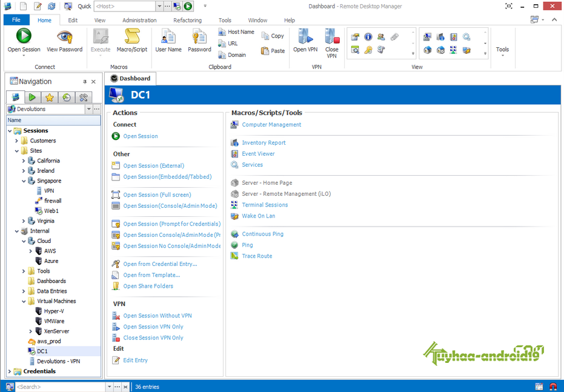Screen dimensions: 564x392
Task: Expand the Customers folder
Action: pos(16,141)
